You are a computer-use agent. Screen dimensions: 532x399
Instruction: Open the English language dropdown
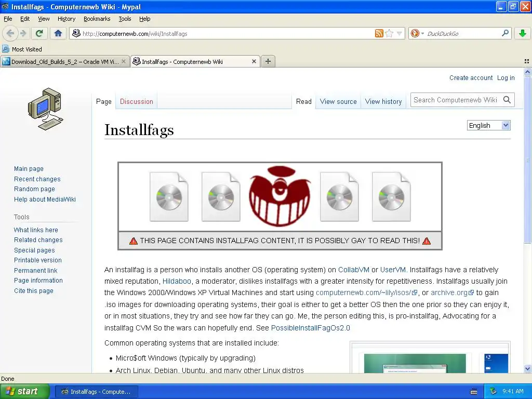tap(488, 125)
